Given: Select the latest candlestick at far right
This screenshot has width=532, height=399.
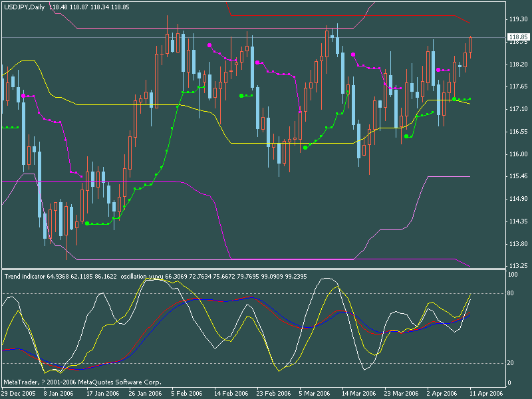Looking at the screenshot, I should coord(471,45).
